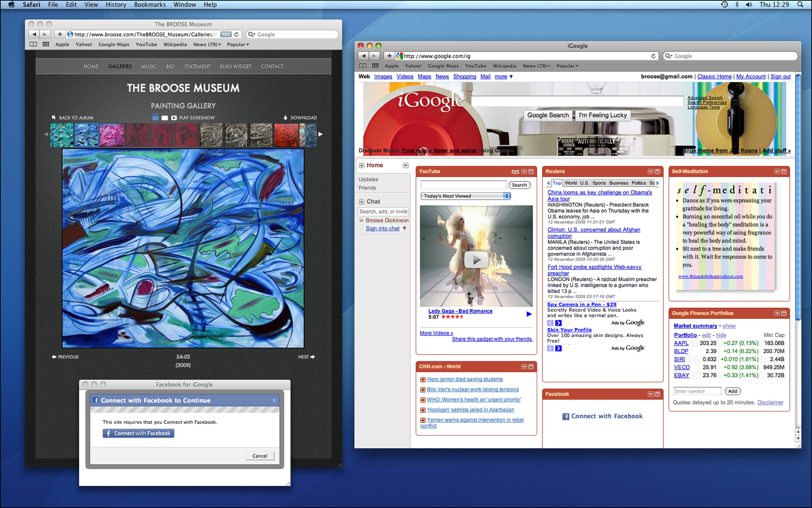Select the Business tab in Reuters gadget
This screenshot has width=812, height=508.
[x=618, y=183]
